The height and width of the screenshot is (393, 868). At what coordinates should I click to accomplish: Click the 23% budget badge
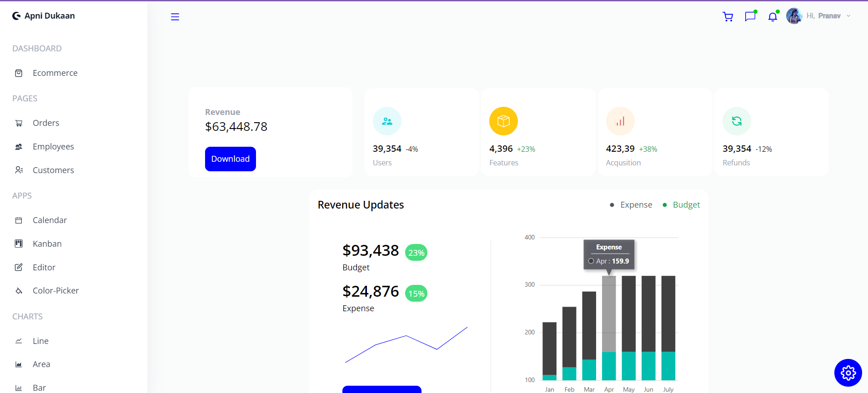(416, 253)
